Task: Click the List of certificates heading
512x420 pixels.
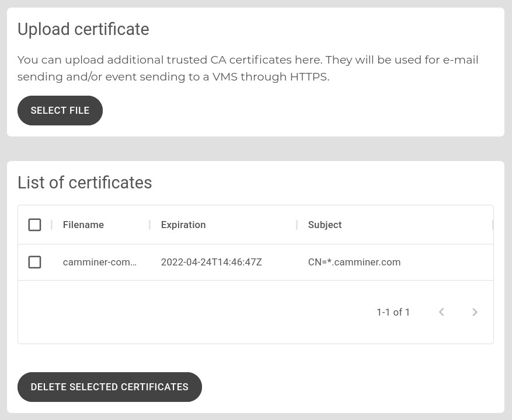Action: (x=85, y=183)
